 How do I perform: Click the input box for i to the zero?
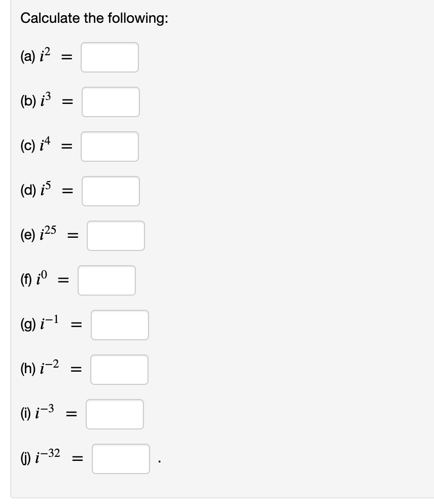click(x=106, y=280)
